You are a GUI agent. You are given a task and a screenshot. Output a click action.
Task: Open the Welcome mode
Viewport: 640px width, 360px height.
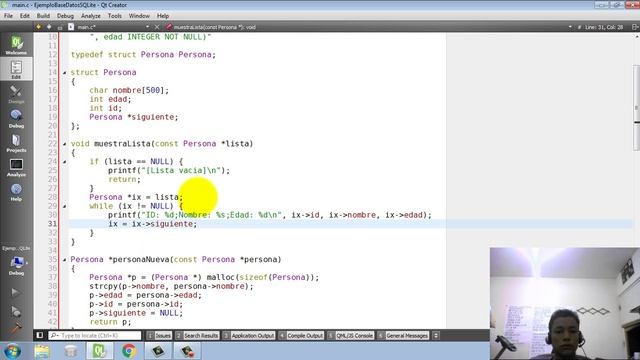(x=16, y=45)
